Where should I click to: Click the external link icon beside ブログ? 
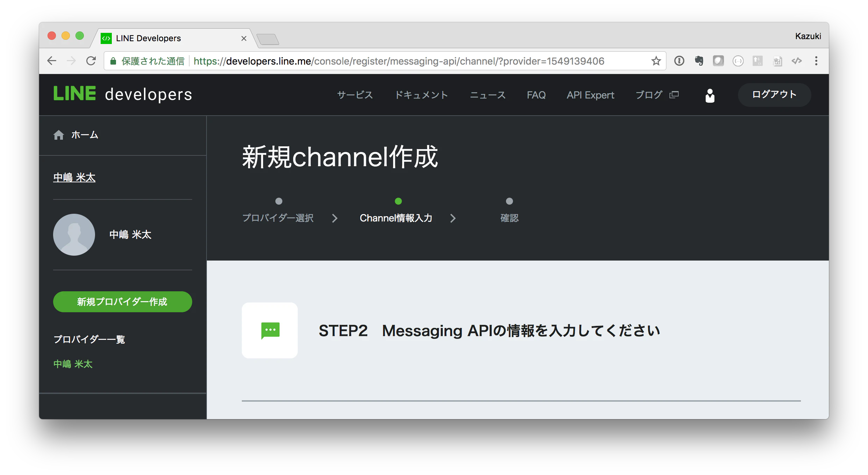[674, 95]
